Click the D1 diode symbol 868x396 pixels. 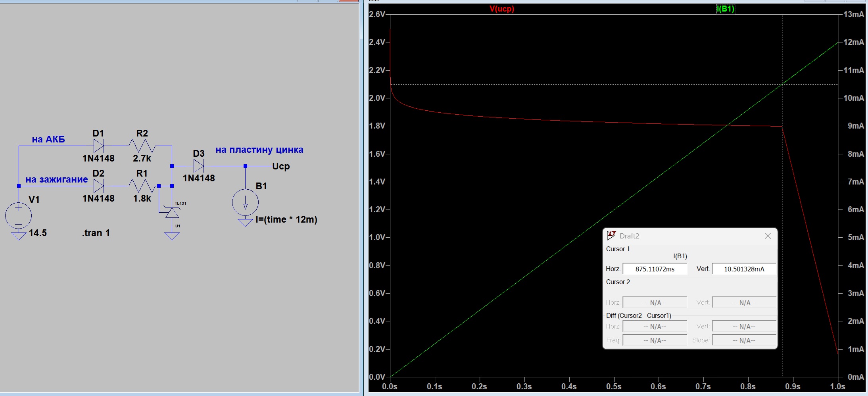point(99,146)
